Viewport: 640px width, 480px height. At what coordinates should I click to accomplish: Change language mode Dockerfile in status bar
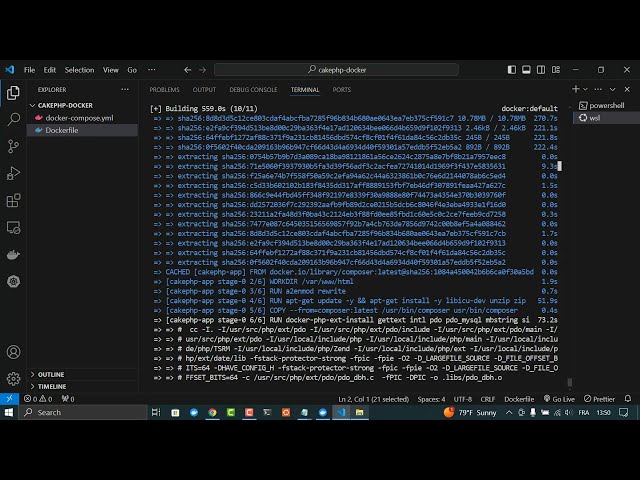point(519,399)
